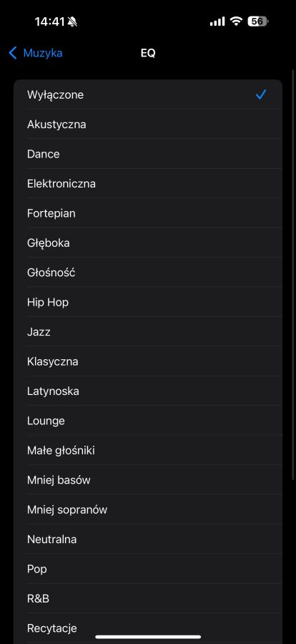Screen dimensions: 296x644
Task: Click the vertical scroll indicator
Action: coord(292,274)
